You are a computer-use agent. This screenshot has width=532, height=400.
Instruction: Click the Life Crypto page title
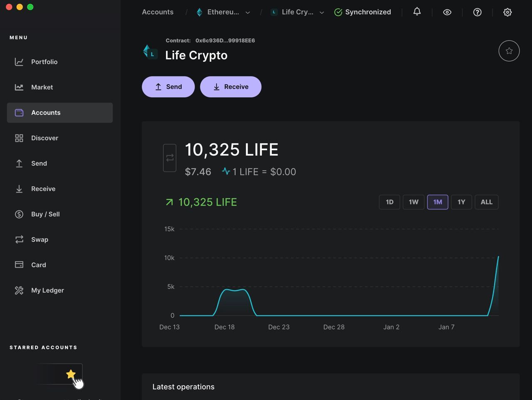[196, 55]
